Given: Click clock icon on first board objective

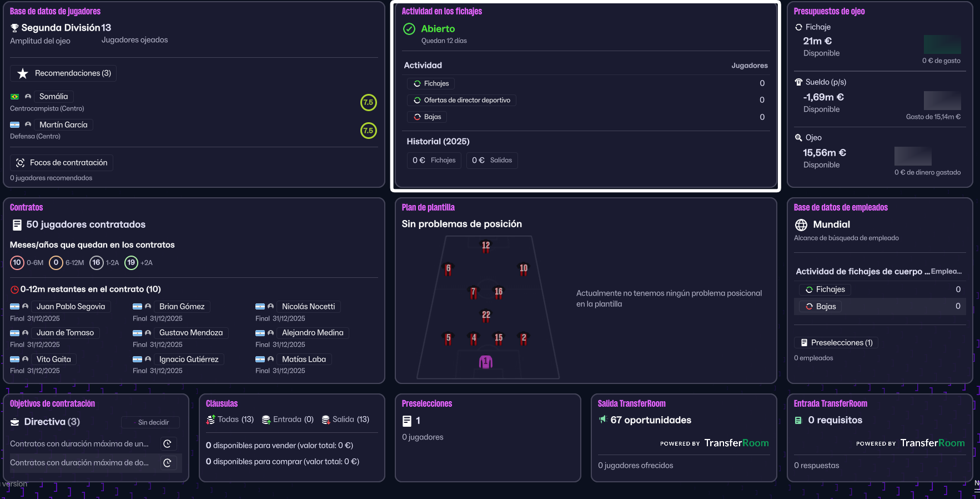Looking at the screenshot, I should click(167, 443).
